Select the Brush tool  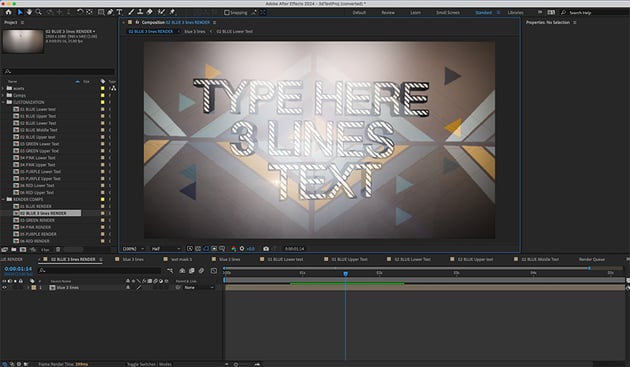[131, 12]
